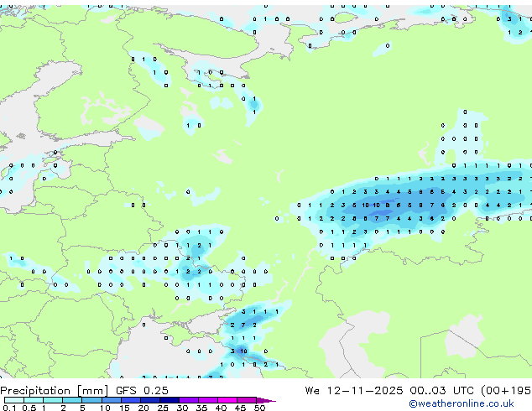Click the legend tick label '35'
This screenshot has height=411, width=532.
[201, 408]
